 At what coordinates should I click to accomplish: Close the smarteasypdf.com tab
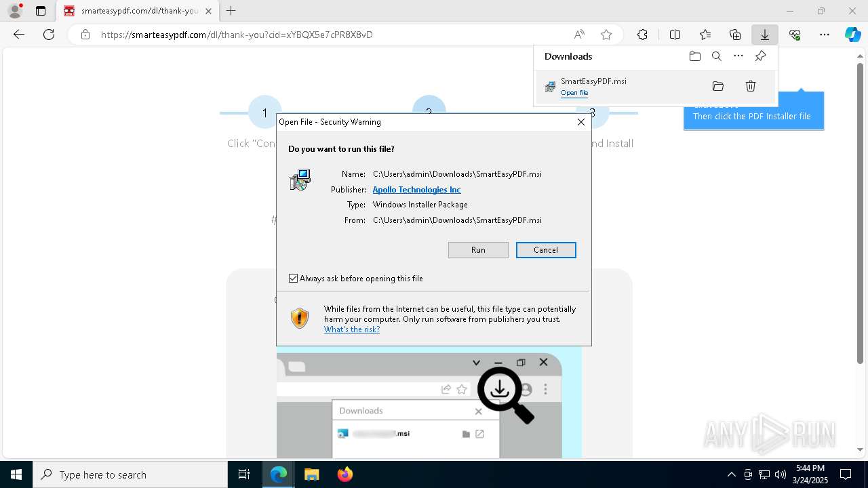coord(208,11)
